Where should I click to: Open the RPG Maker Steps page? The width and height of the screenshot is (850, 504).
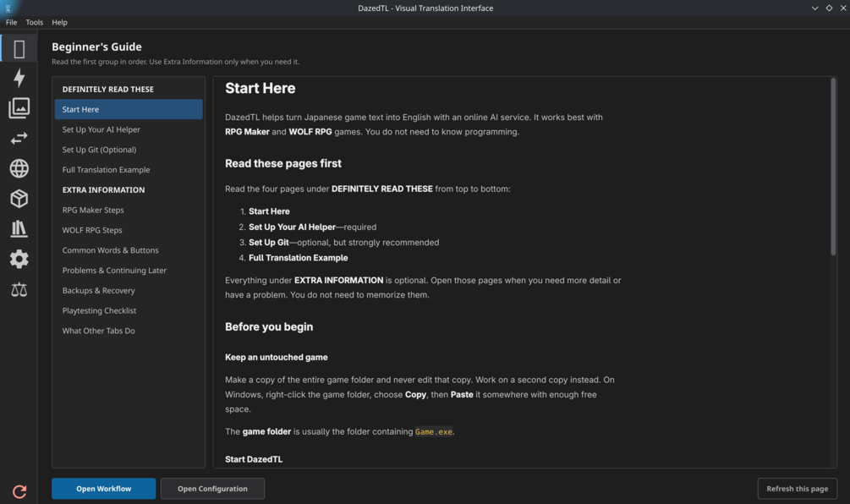coord(129,210)
